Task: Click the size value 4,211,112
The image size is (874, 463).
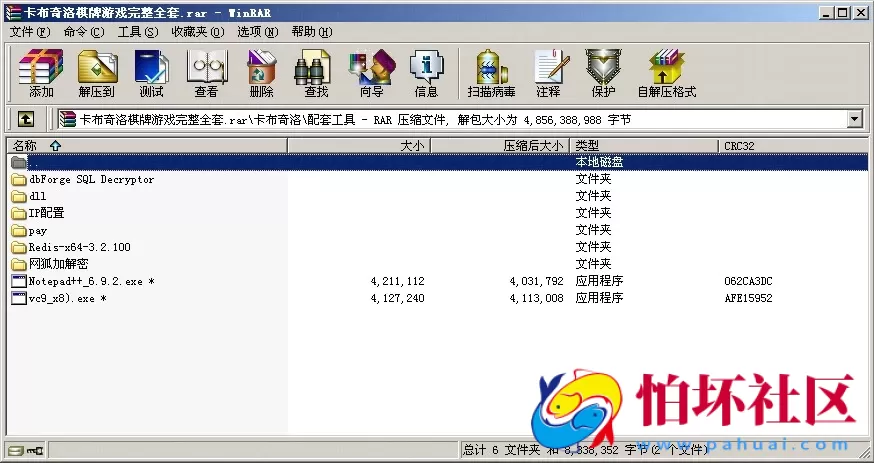Action: tap(397, 281)
